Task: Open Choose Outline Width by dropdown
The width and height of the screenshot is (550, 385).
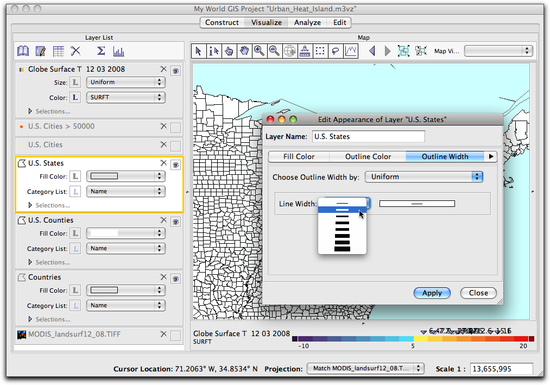Action: click(x=424, y=177)
